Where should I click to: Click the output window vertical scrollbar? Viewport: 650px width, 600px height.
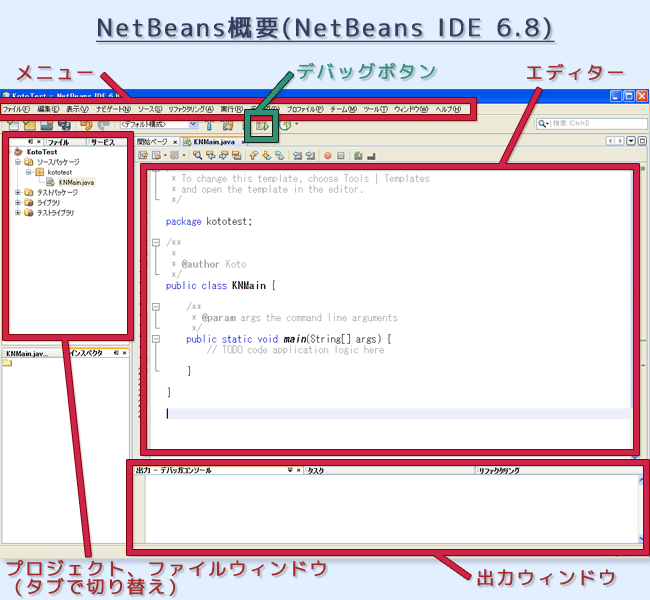pos(641,510)
